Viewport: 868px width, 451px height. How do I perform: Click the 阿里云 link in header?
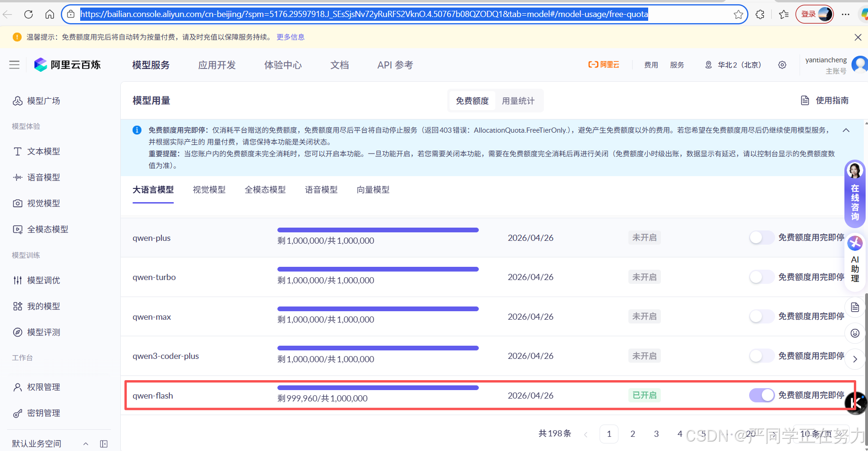coord(603,65)
